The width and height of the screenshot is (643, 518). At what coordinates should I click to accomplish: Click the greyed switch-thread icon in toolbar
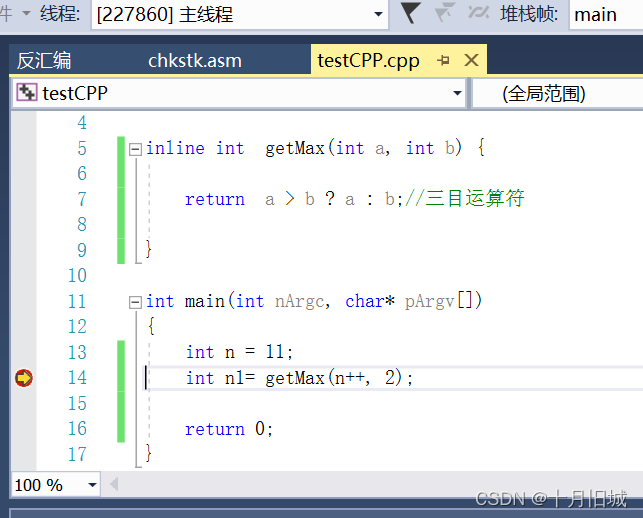point(479,13)
